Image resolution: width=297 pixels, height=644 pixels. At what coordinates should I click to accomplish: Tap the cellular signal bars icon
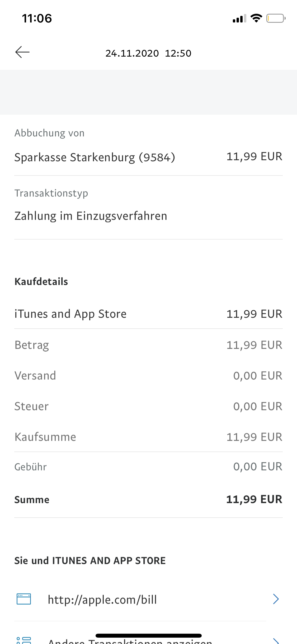[x=239, y=19]
